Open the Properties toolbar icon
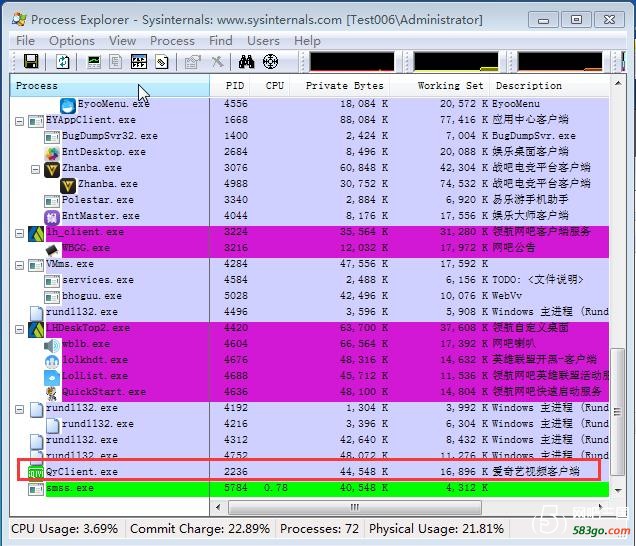Image resolution: width=636 pixels, height=546 pixels. click(193, 62)
